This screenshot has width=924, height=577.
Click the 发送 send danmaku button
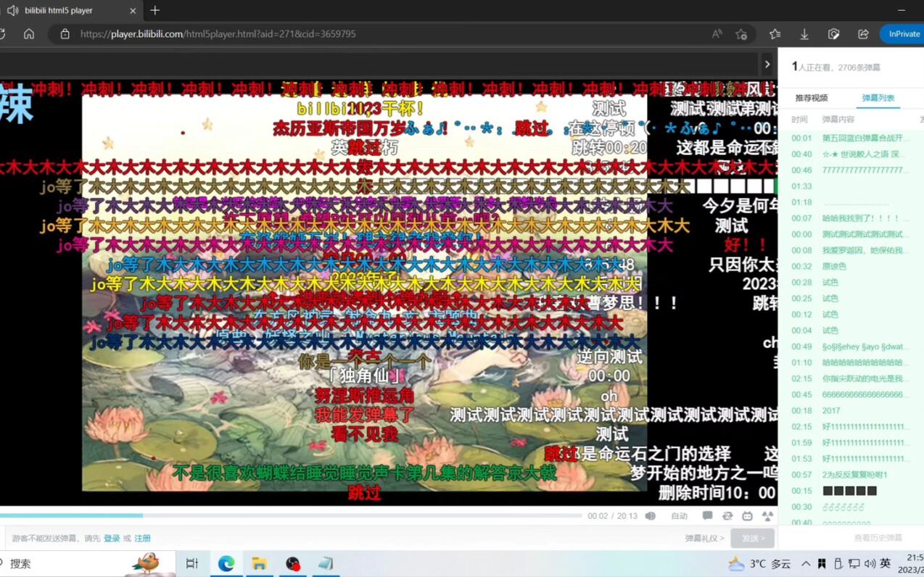click(753, 539)
